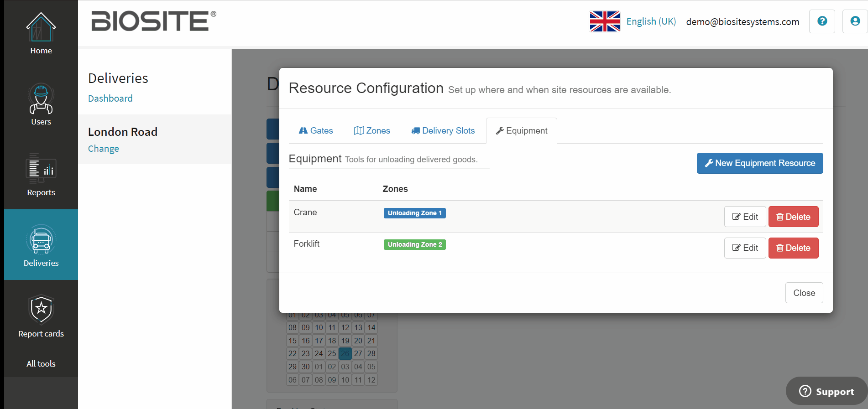
Task: Click the London Road site name
Action: coord(123,132)
